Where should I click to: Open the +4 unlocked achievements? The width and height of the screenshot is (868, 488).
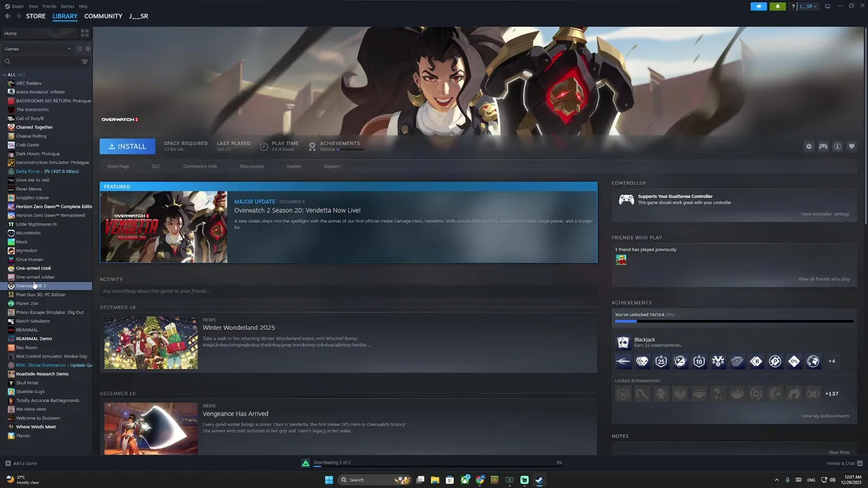tap(832, 361)
